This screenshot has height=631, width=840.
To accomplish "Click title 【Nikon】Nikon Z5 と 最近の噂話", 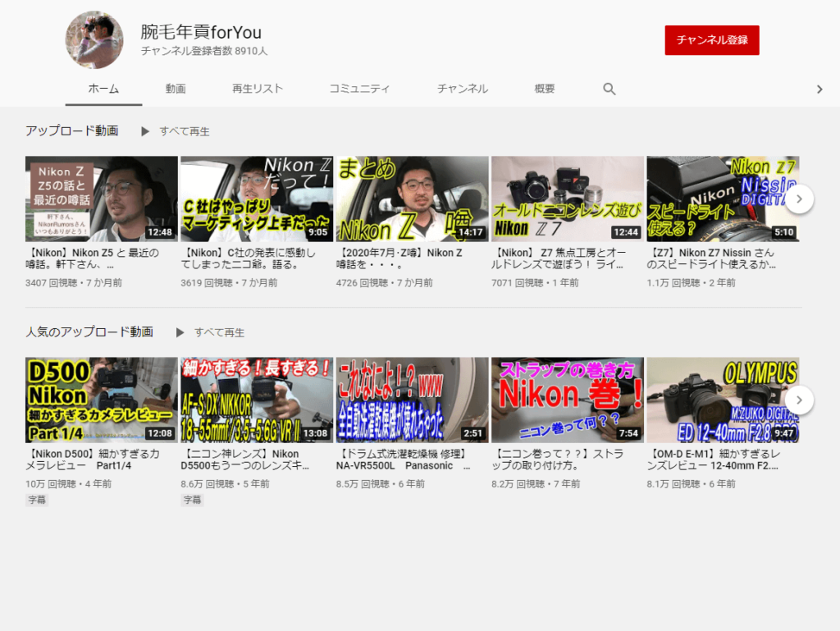I will (92, 258).
